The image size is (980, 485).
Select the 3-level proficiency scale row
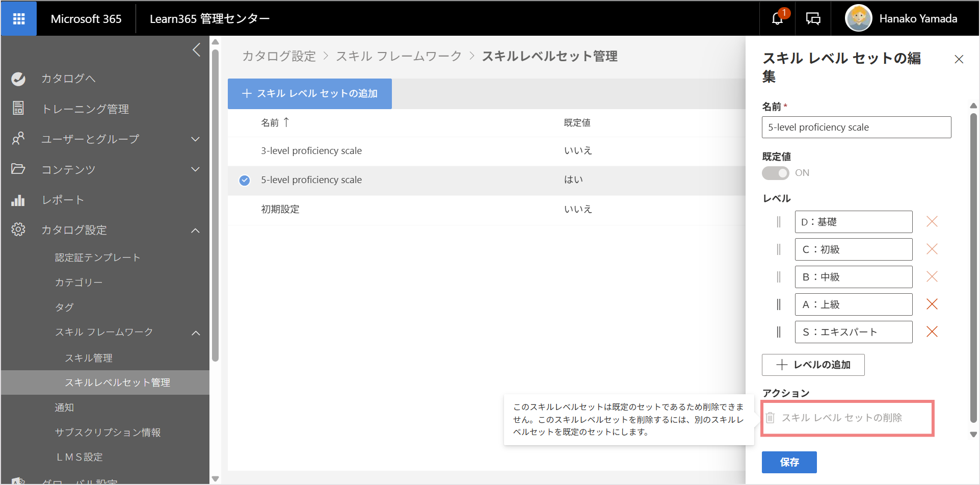[487, 151]
